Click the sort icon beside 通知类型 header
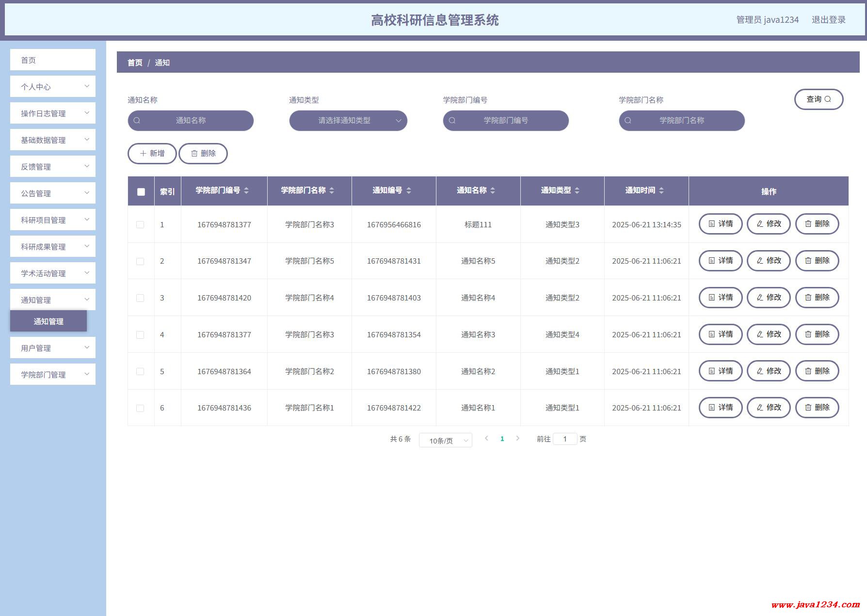 (x=577, y=190)
